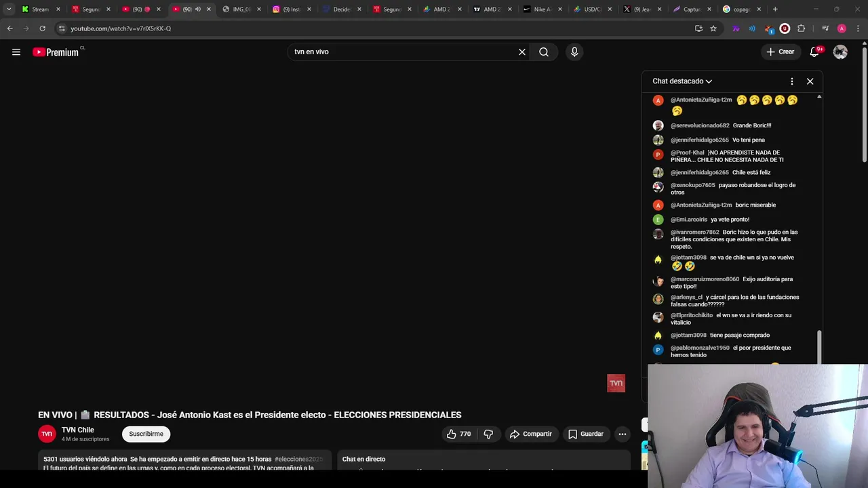Switch to the Stream tab

(40, 9)
